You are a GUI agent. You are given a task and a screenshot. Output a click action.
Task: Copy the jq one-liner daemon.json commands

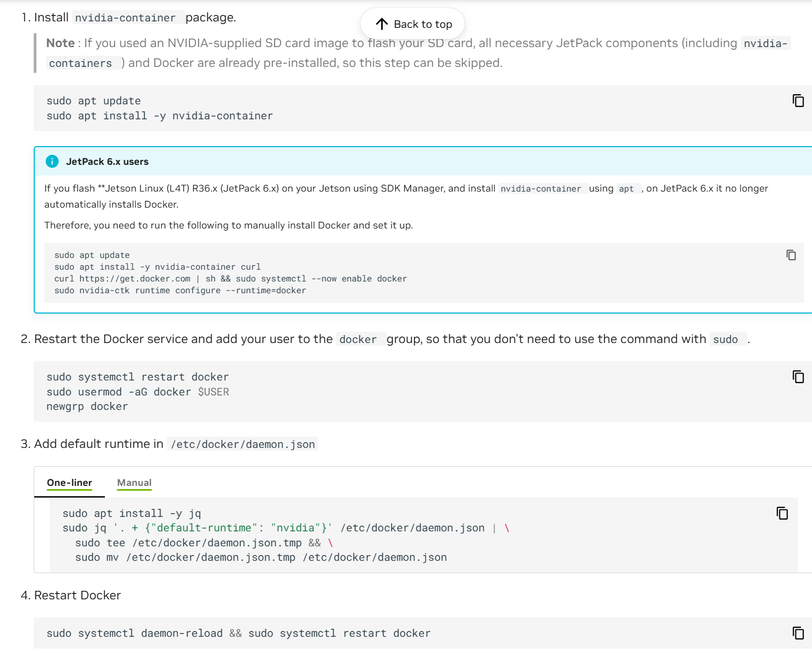click(782, 513)
